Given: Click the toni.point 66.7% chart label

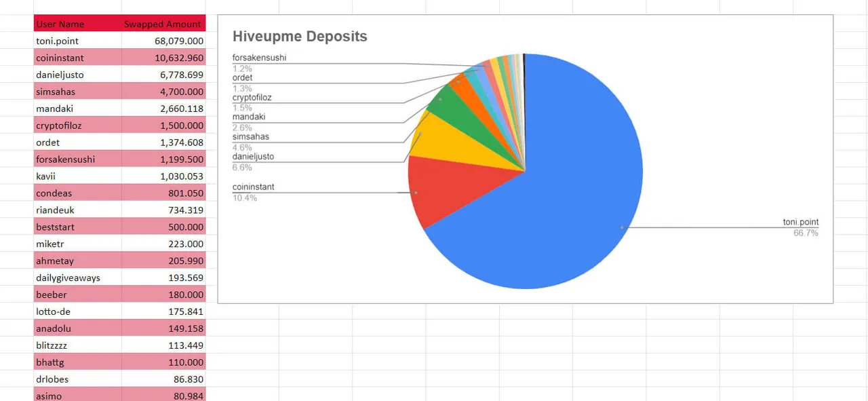Looking at the screenshot, I should 801,227.
